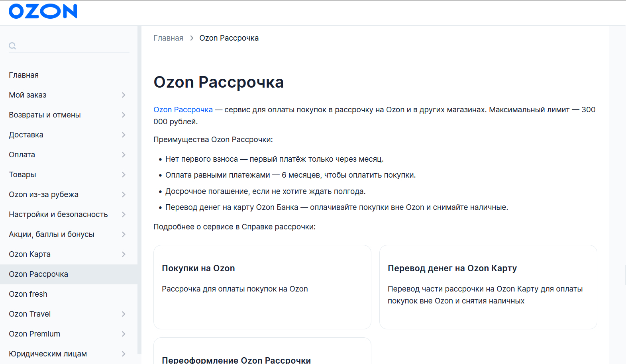Screen dimensions: 626x364
Task: Select Ozon fresh in the sidebar
Action: click(28, 294)
